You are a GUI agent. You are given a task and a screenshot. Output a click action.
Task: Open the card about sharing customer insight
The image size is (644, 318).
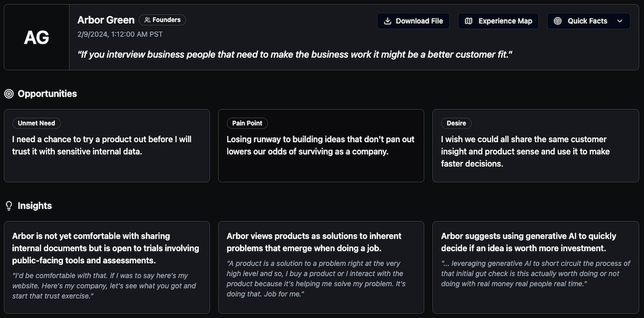pos(535,145)
